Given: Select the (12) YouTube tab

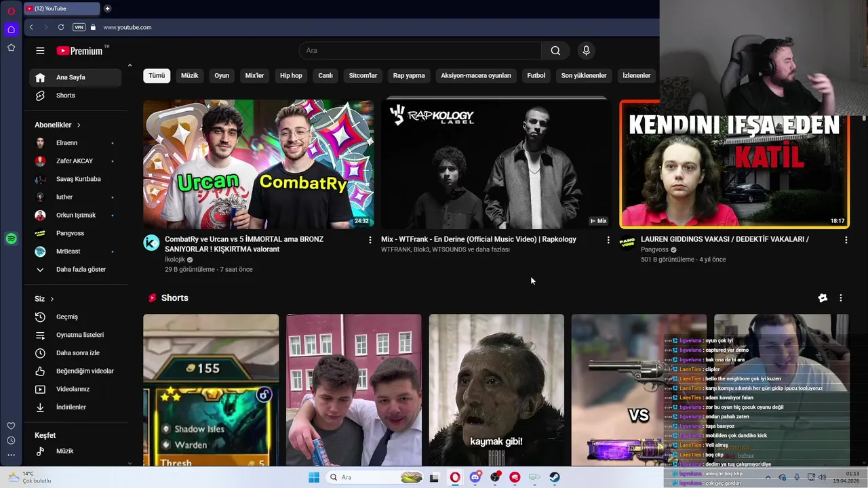Looking at the screenshot, I should coord(61,9).
